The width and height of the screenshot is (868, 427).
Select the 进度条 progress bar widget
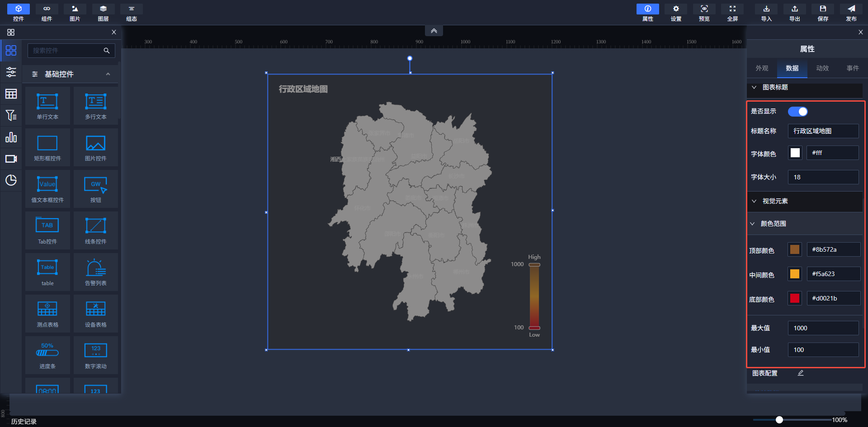[x=47, y=355]
